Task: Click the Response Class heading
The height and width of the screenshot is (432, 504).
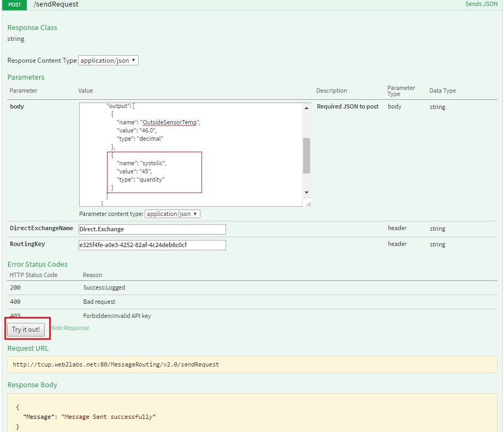Action: pos(32,28)
